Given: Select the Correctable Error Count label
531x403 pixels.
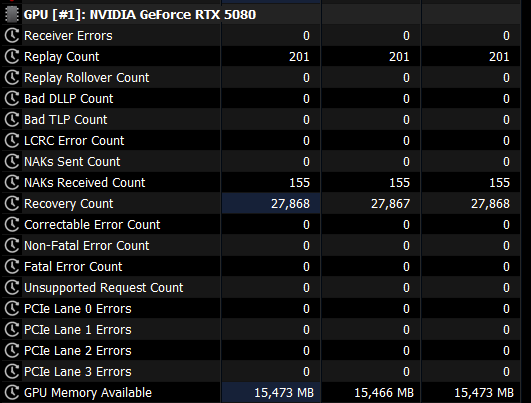Looking at the screenshot, I should 92,225.
